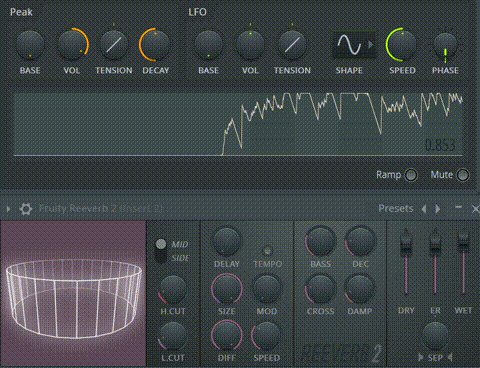Click the reverb modulation SPEED knob
480x368 pixels.
(266, 336)
